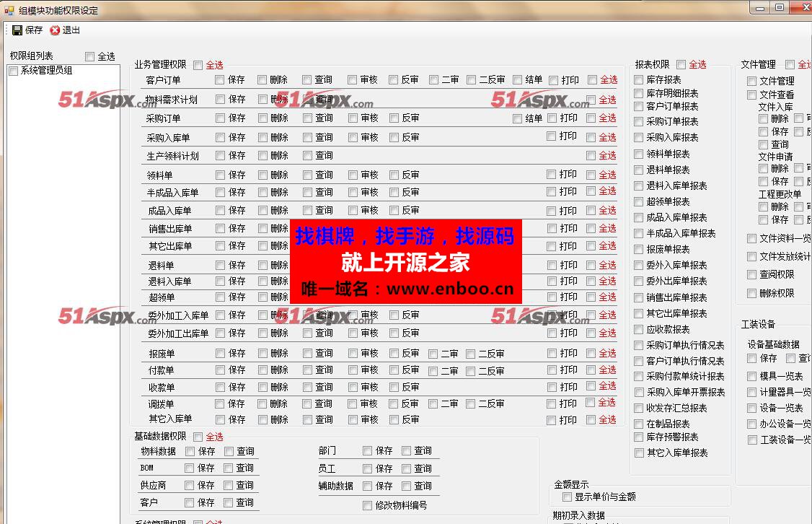Check 审核 in the 客户订单 row

(352, 80)
